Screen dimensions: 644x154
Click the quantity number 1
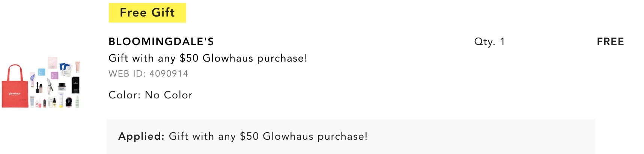click(x=503, y=41)
